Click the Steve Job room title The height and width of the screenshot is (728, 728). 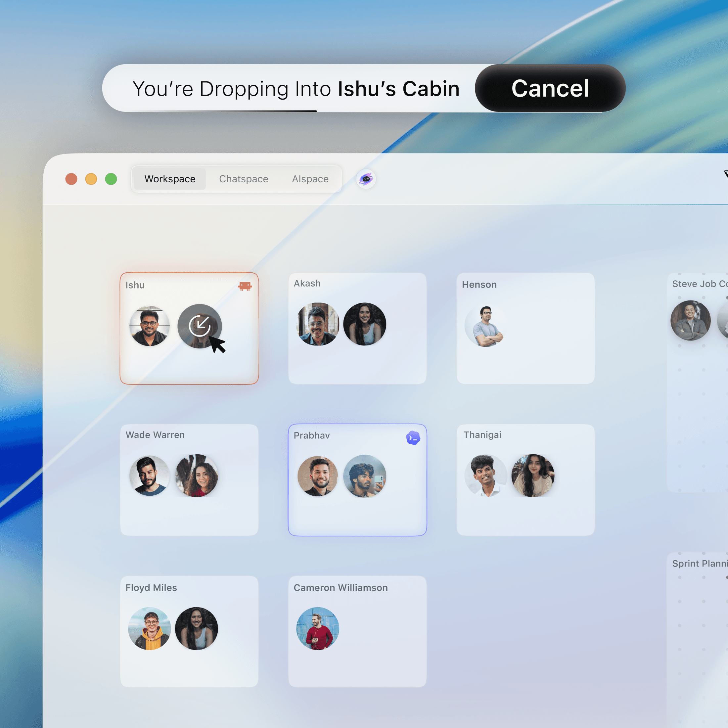[700, 284]
